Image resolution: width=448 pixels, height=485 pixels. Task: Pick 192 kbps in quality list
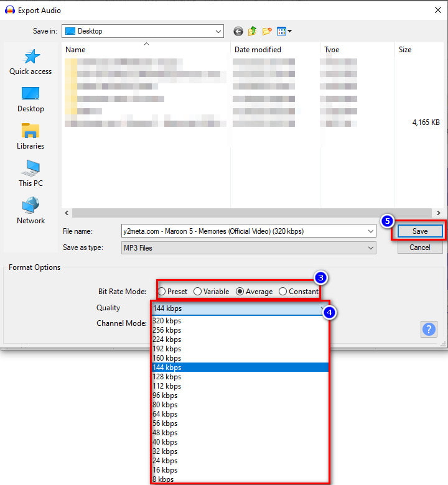pyautogui.click(x=167, y=349)
